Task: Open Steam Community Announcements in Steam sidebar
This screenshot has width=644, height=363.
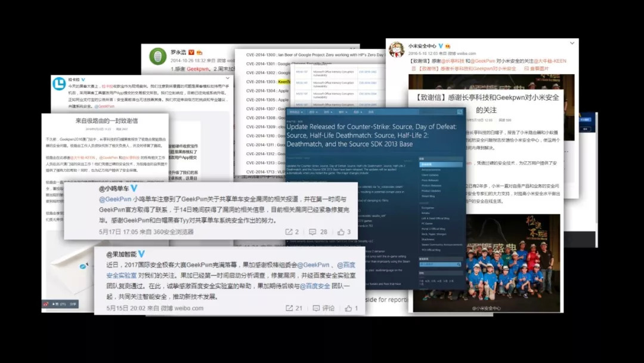Action: tap(442, 245)
